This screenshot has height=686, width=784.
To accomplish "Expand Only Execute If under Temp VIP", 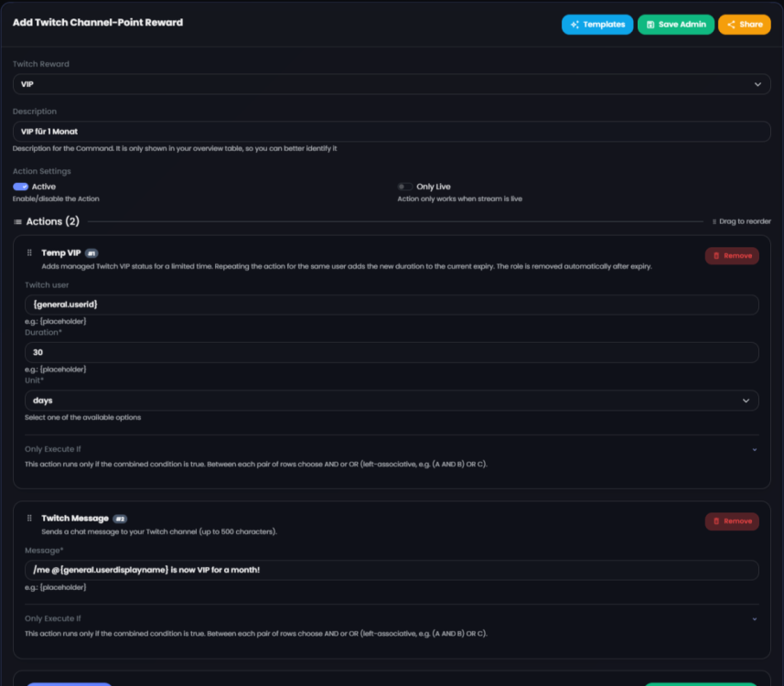I will point(755,449).
